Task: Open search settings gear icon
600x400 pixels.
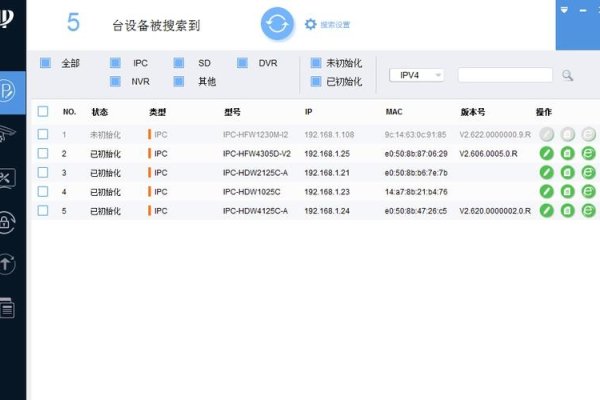Action: pyautogui.click(x=310, y=24)
